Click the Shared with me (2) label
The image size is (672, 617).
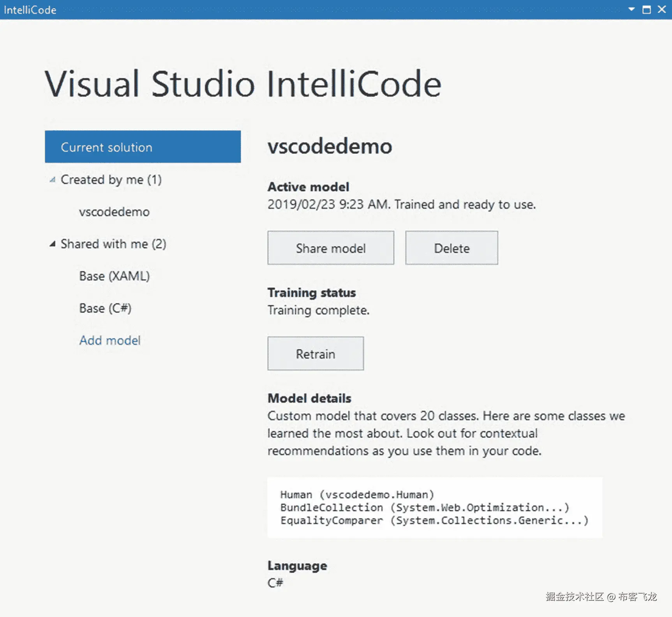(113, 244)
